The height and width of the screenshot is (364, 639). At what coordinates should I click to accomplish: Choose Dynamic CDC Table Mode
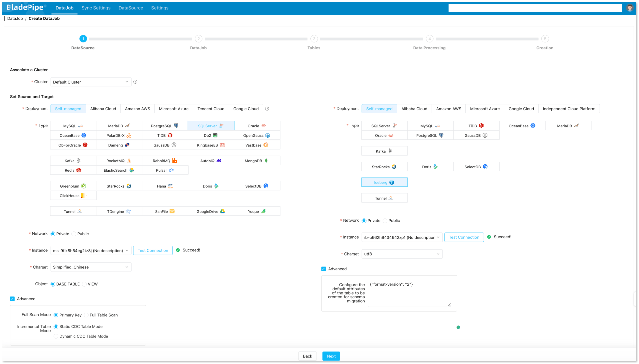(x=56, y=336)
